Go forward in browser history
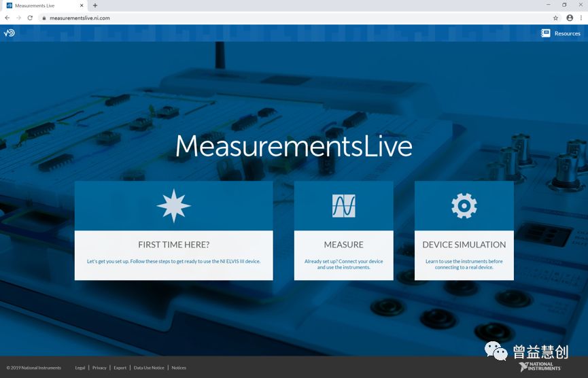 (x=18, y=18)
